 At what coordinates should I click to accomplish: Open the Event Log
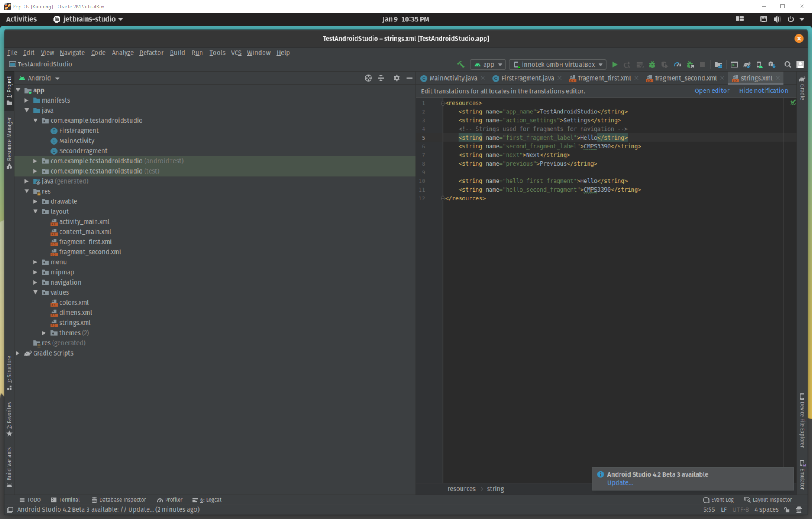click(x=718, y=500)
